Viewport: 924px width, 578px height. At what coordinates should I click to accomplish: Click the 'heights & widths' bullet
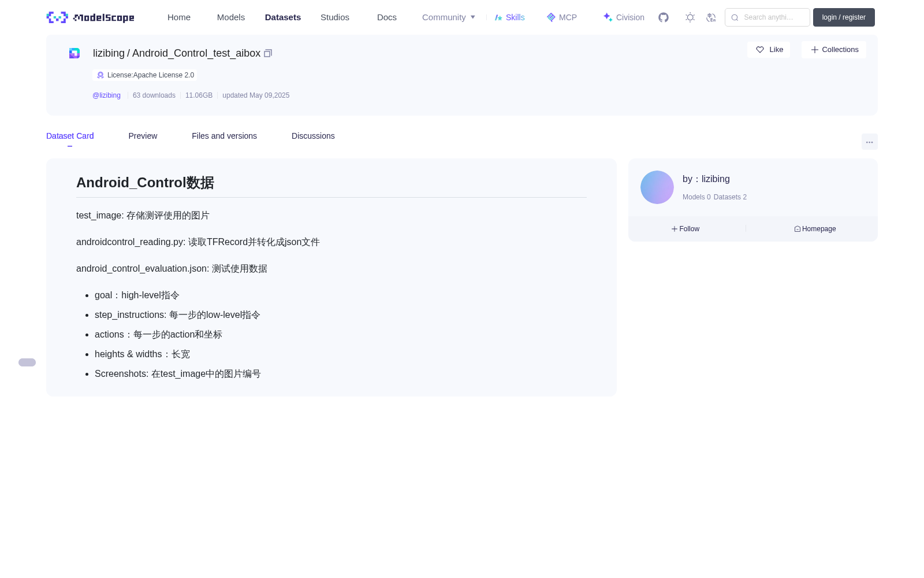coord(142,354)
